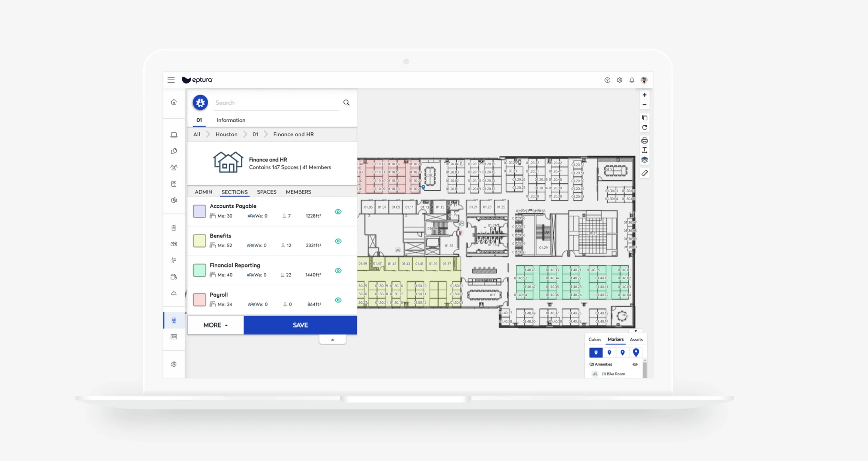This screenshot has height=462, width=868.
Task: Go to Houston in the breadcrumb
Action: pyautogui.click(x=226, y=134)
